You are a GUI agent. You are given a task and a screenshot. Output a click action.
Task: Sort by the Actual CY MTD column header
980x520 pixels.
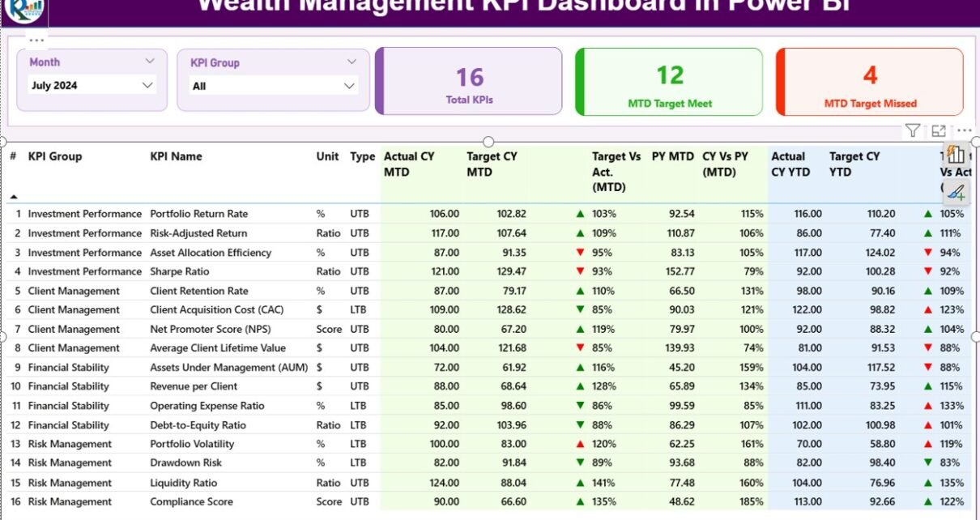coord(409,164)
